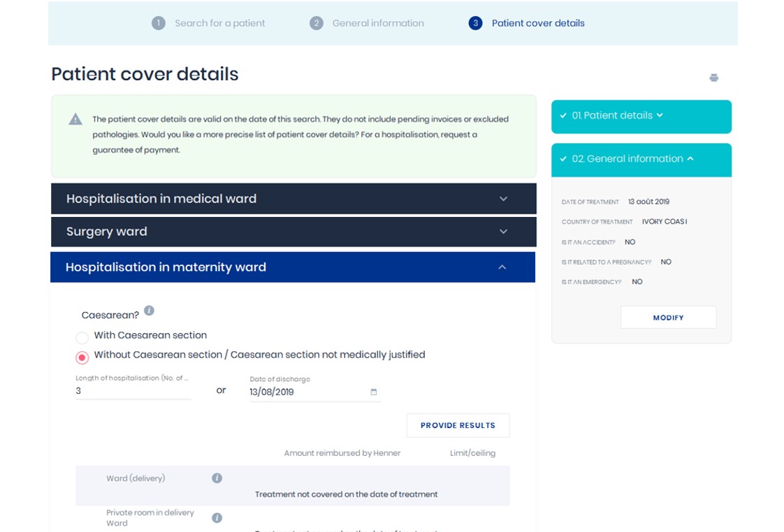Click the print icon
784x532 pixels.
713,77
